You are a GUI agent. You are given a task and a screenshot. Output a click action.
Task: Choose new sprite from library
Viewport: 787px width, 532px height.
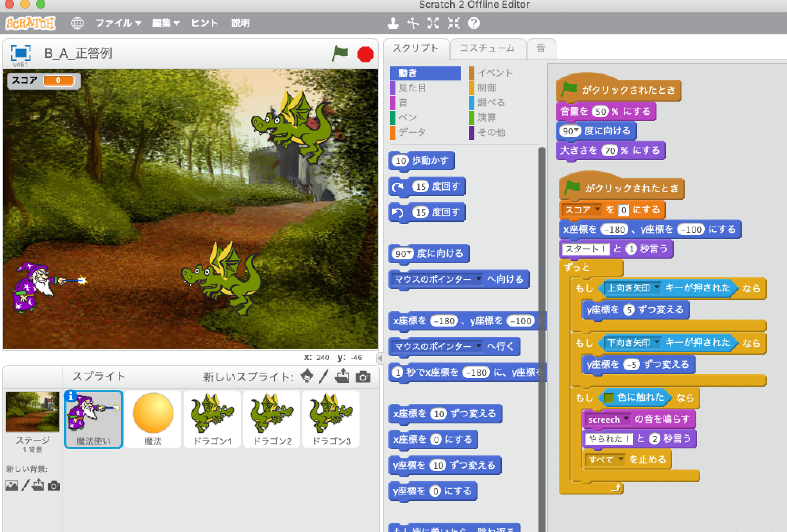tap(307, 376)
